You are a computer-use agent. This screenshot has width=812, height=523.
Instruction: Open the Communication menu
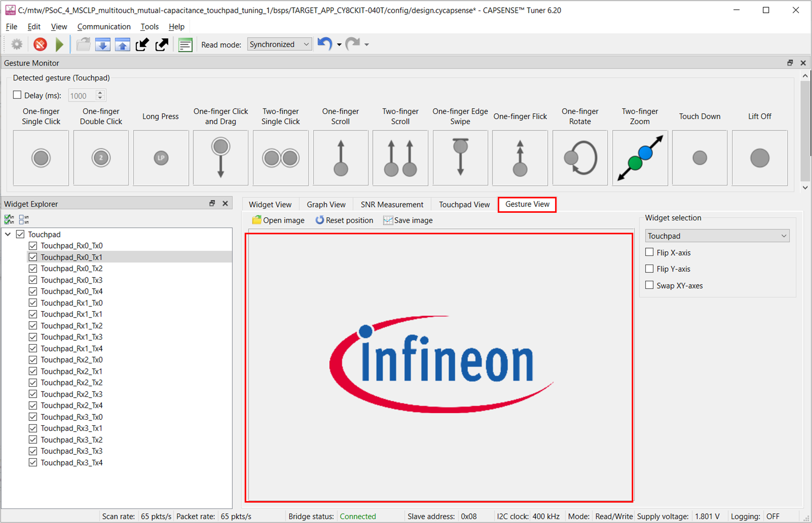click(104, 26)
